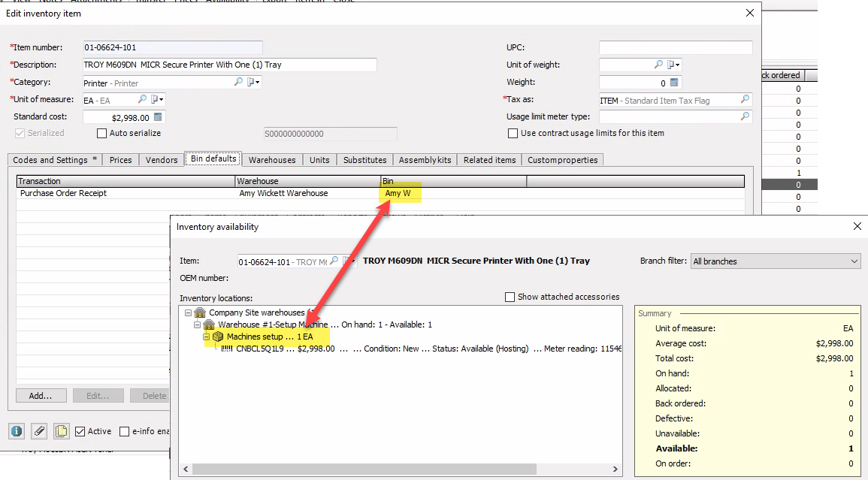Switch to the Related items tab

(489, 160)
